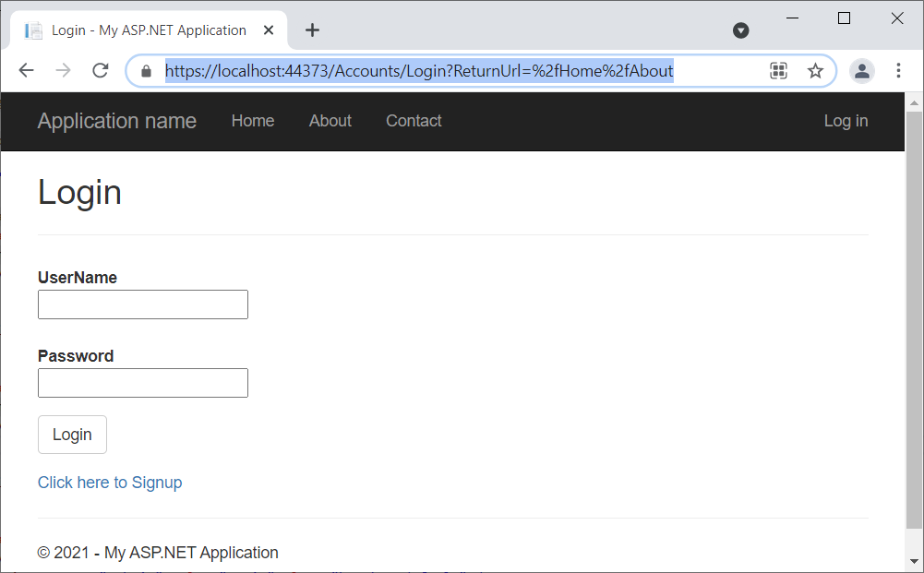Open the About navigation item
Screen dimensions: 924x573
[x=330, y=121]
